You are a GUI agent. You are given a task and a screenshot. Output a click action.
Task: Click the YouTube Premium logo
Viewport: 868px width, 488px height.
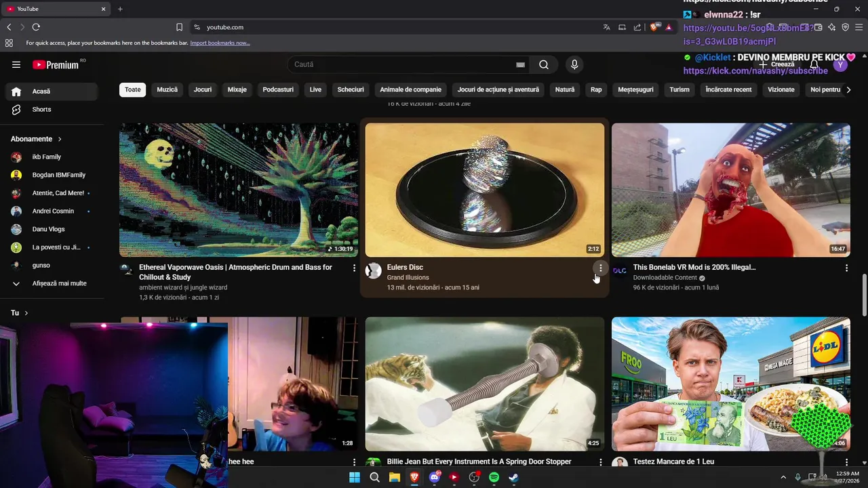57,64
